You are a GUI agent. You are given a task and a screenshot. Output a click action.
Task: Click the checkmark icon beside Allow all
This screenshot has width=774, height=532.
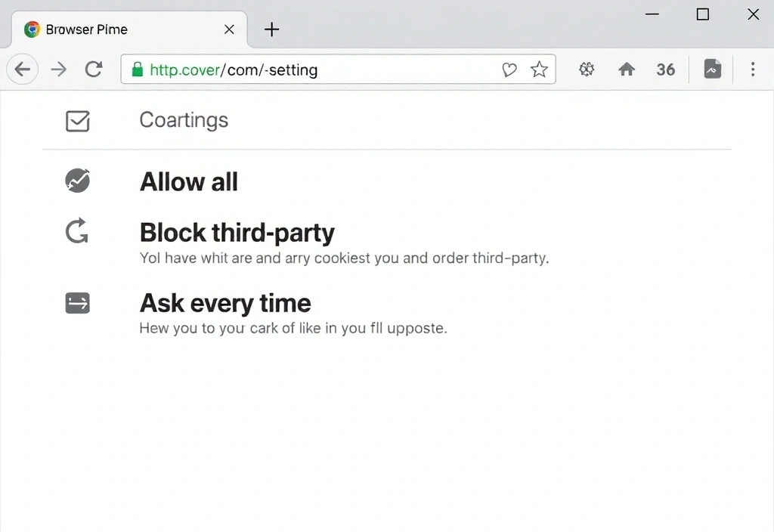[x=77, y=181]
